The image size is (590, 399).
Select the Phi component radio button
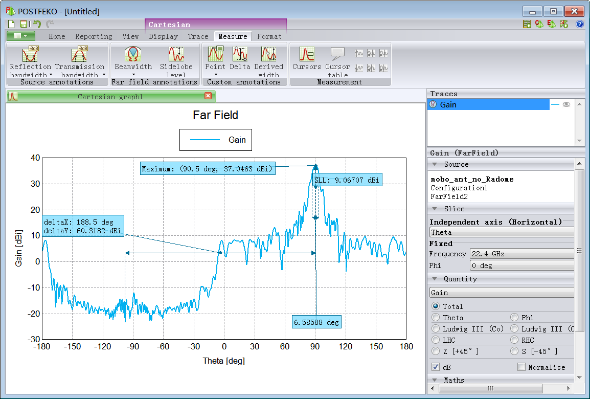tap(514, 317)
